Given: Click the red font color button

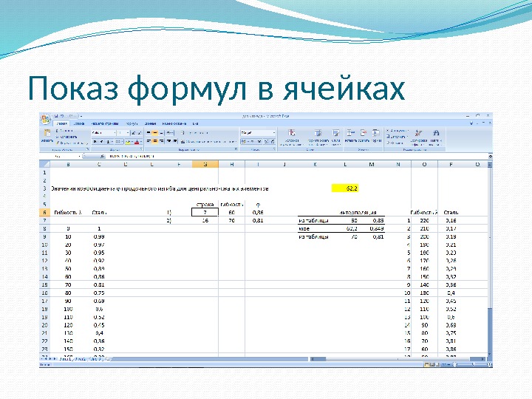Looking at the screenshot, I should coord(137,141).
